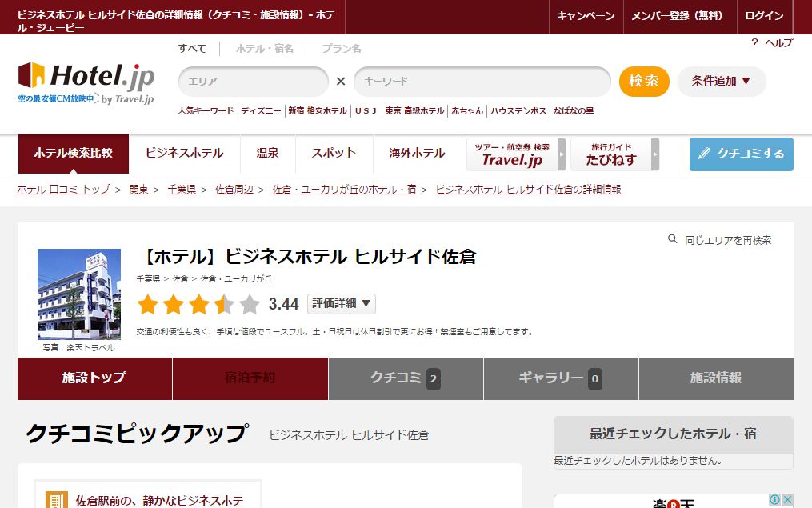The height and width of the screenshot is (508, 812).
Task: Open the スポット menu item
Action: (334, 154)
